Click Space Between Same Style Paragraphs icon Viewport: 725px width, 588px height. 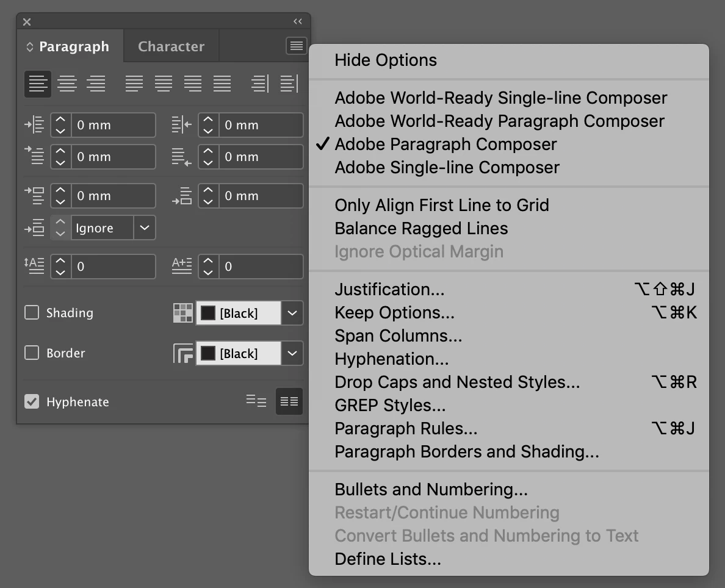[x=34, y=228]
